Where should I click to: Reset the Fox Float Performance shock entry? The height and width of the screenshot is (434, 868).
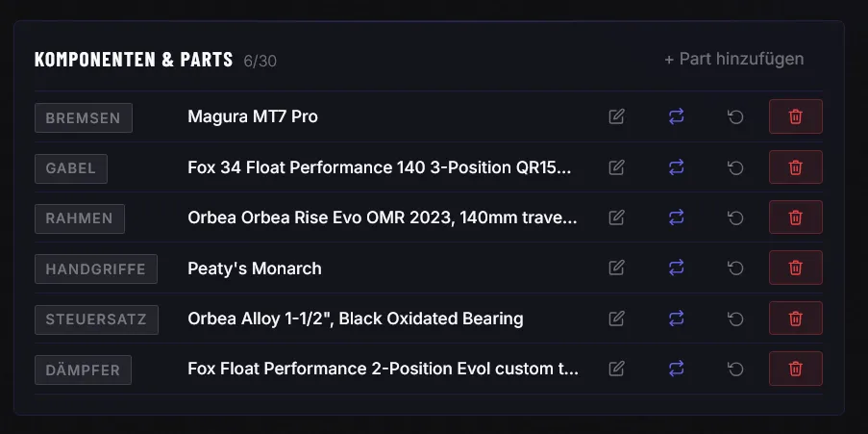(735, 369)
